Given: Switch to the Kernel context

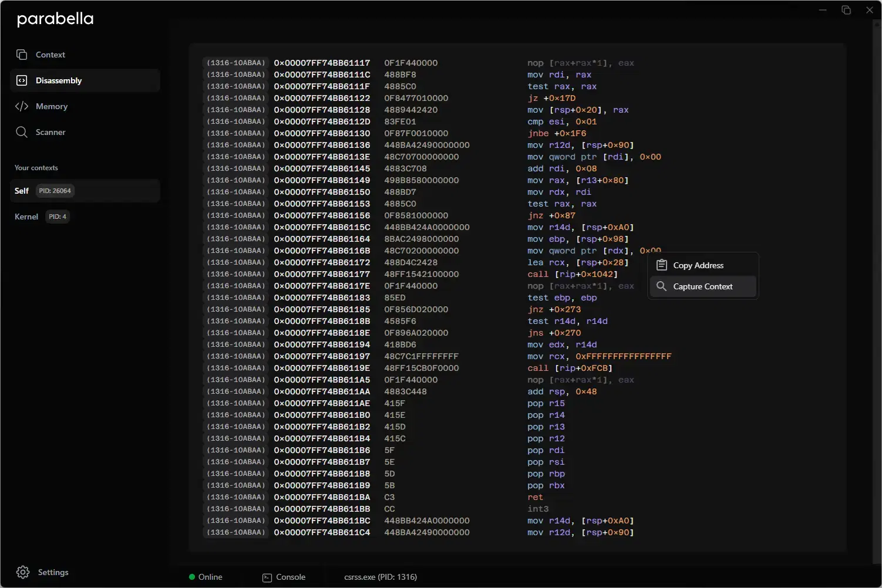Looking at the screenshot, I should pos(26,217).
